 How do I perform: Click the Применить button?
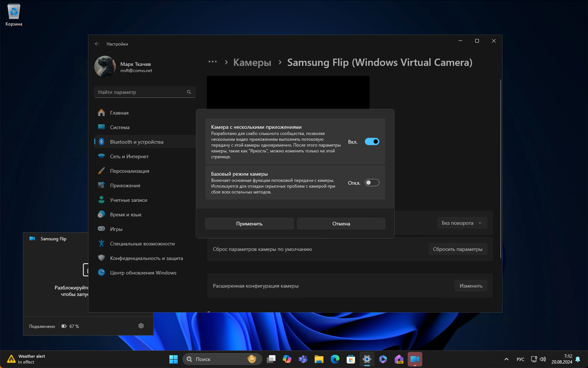click(249, 224)
